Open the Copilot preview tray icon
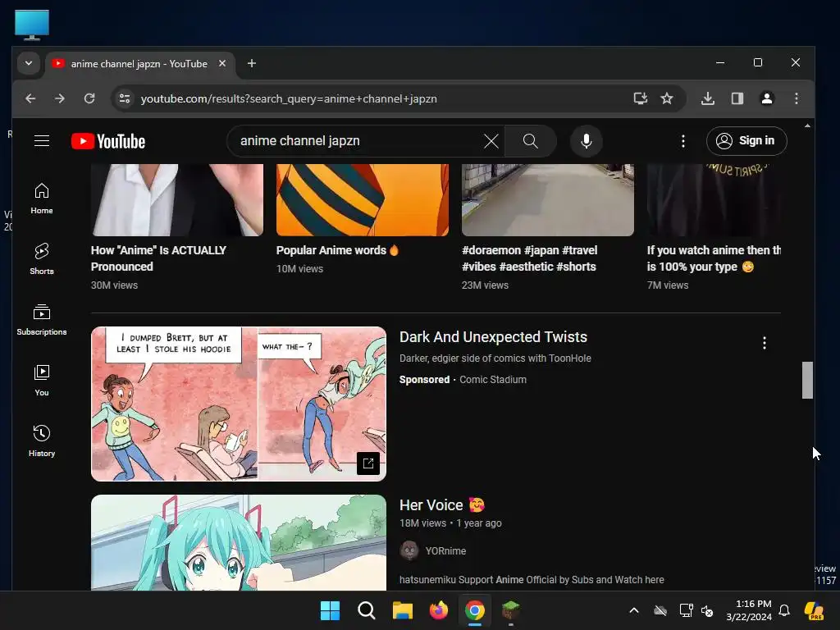 click(815, 610)
